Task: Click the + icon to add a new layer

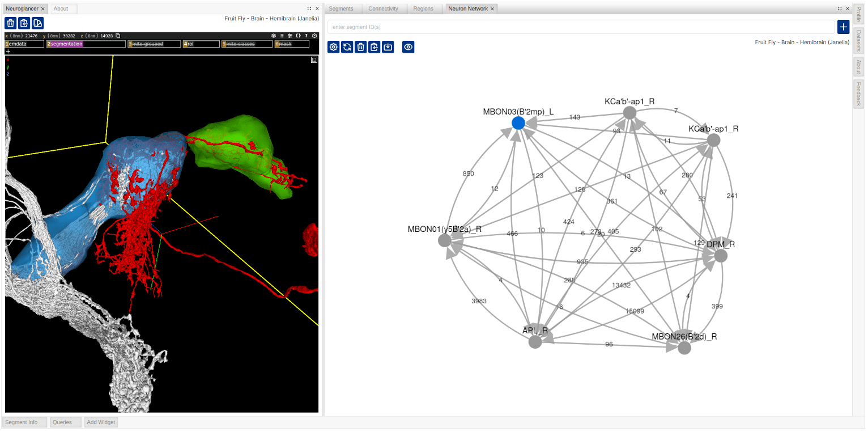Action: (8, 51)
